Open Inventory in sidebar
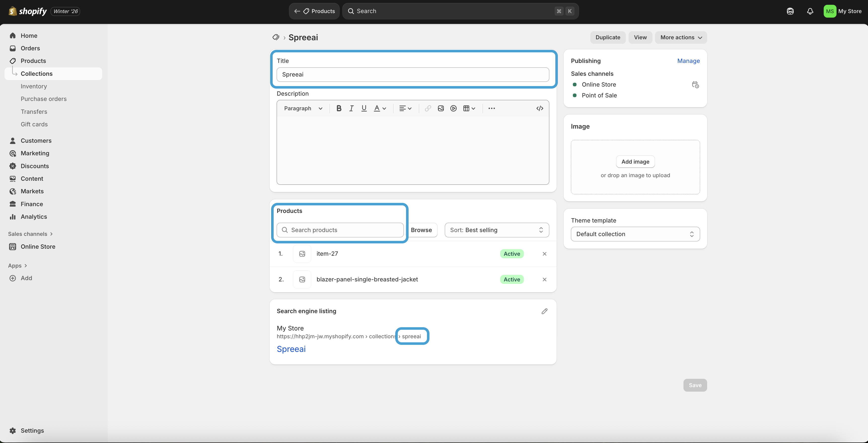 pos(34,86)
